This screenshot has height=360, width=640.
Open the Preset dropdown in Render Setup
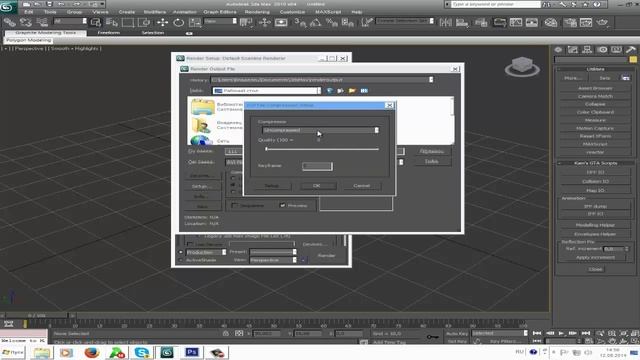pos(273,252)
